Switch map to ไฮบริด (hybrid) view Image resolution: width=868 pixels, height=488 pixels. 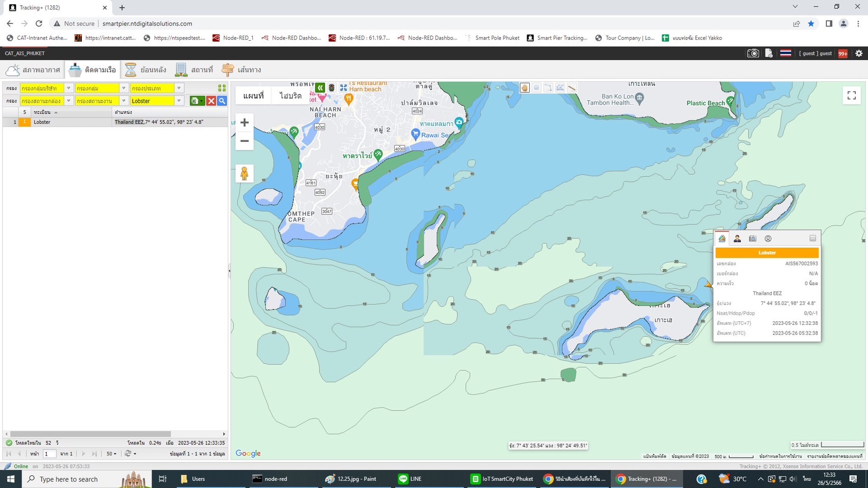click(x=290, y=96)
